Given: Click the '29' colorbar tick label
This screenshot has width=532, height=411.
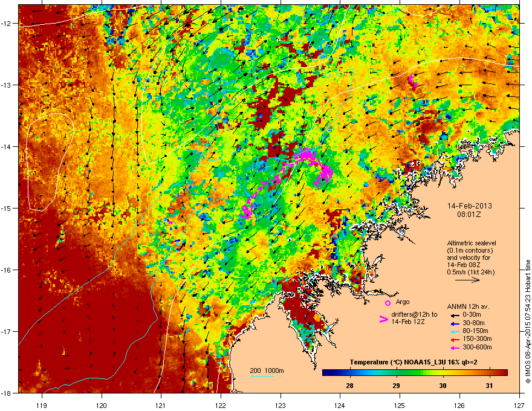Looking at the screenshot, I should pos(396,386).
